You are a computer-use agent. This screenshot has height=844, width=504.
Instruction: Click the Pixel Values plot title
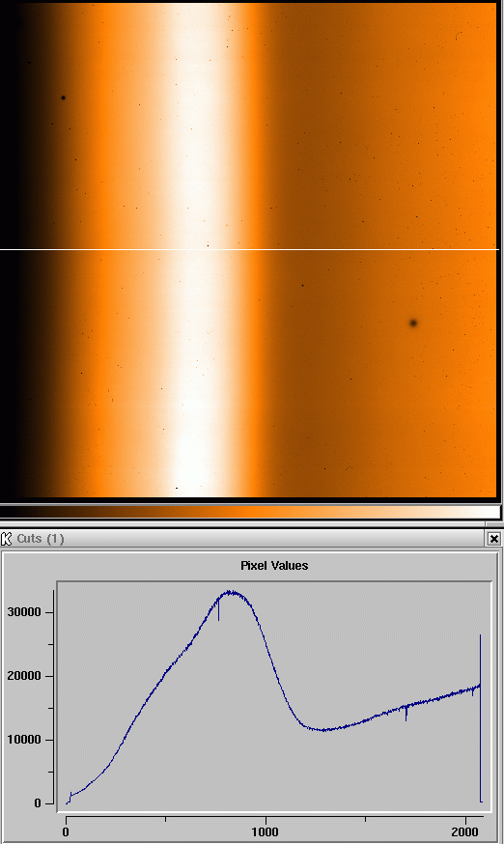tap(274, 566)
